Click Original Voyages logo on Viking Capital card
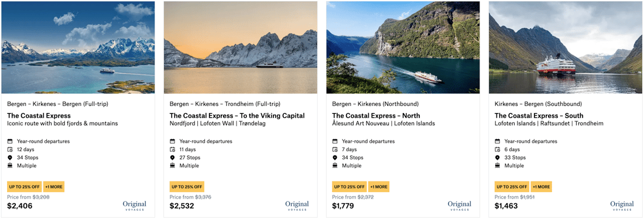The height and width of the screenshot is (219, 644). click(297, 206)
